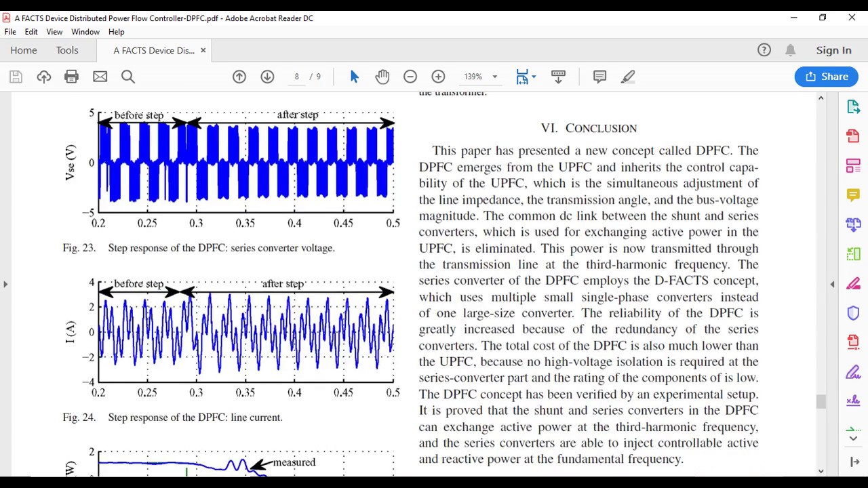Click the Fig. 23 caption text

pos(199,248)
